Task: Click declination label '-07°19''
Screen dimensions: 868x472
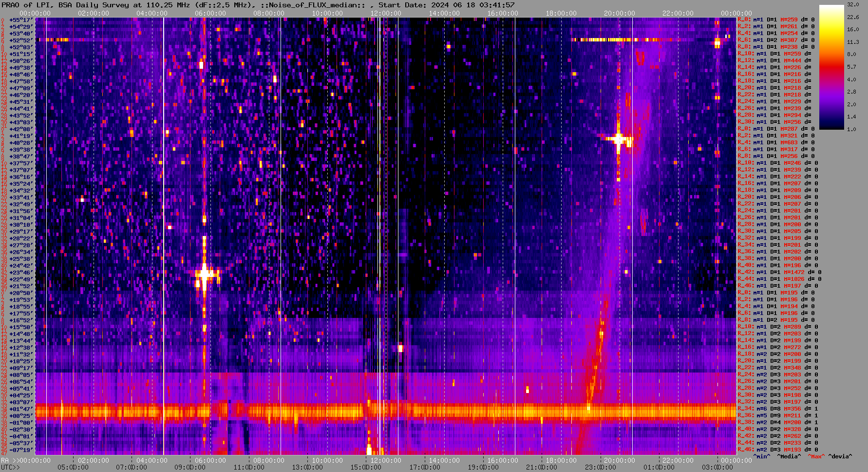Action: (x=21, y=450)
